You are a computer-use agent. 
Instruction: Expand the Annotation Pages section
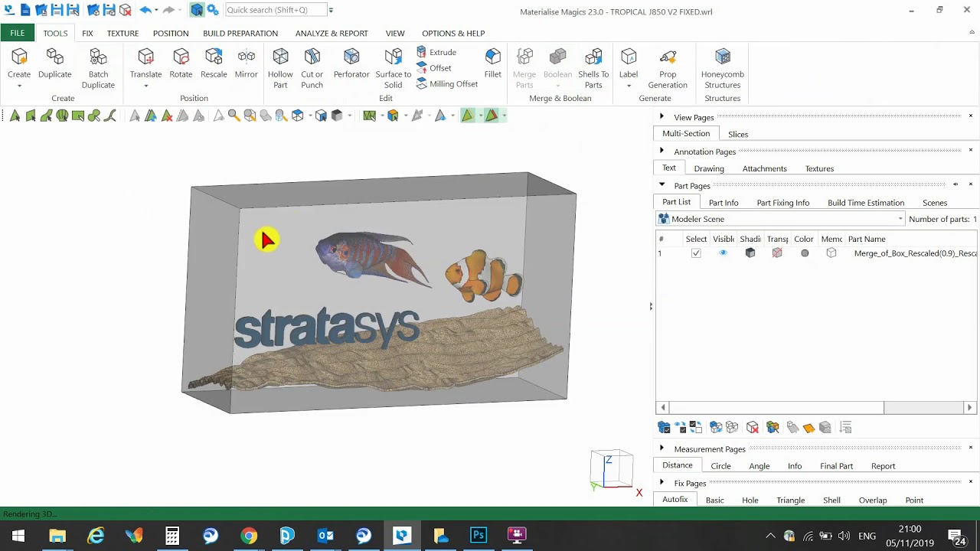[x=662, y=151]
